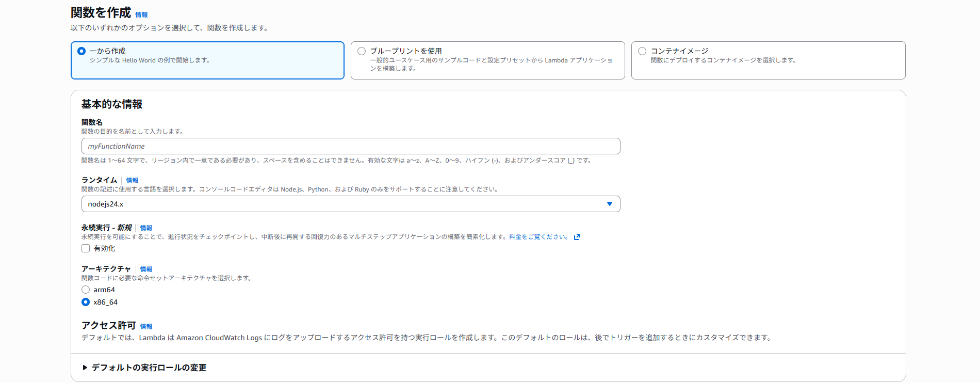
Task: Select the 一から作成 radio option
Action: click(81, 51)
